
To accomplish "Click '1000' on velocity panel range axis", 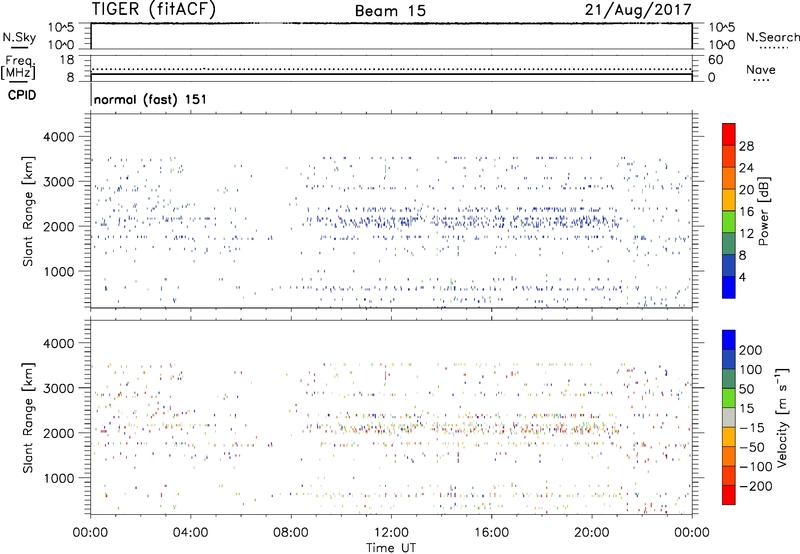I will (x=58, y=478).
